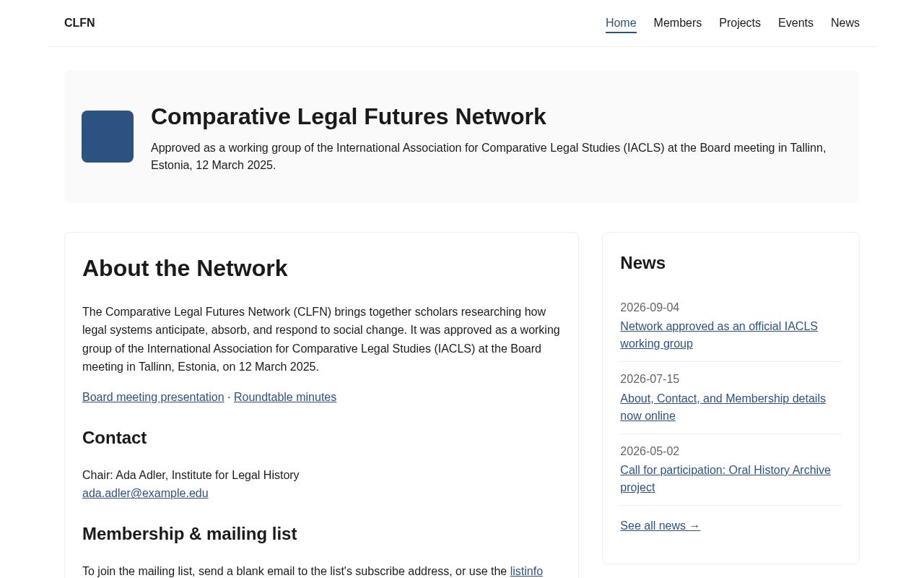Open the Roundtable minutes link
Screen dimensions: 924x578
[285, 397]
